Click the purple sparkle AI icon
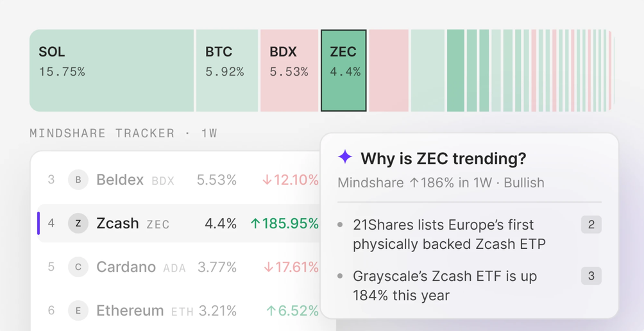The height and width of the screenshot is (331, 644). click(x=345, y=157)
